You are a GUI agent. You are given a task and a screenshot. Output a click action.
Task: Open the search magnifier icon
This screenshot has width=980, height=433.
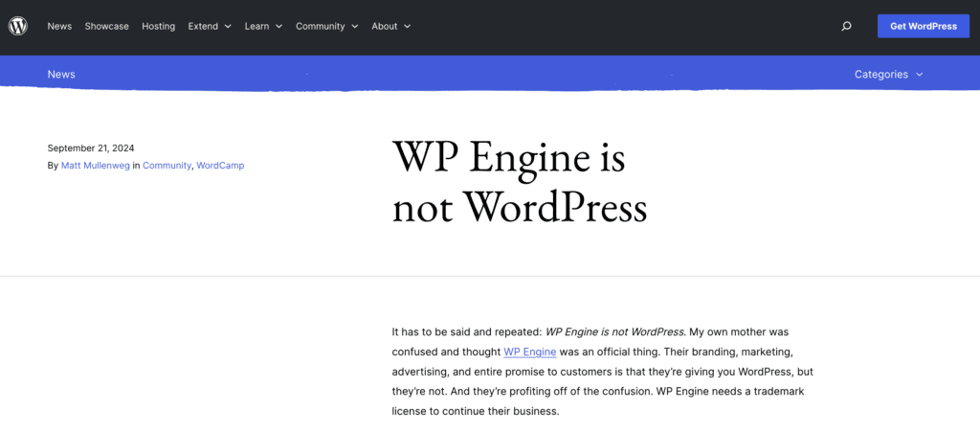(846, 26)
